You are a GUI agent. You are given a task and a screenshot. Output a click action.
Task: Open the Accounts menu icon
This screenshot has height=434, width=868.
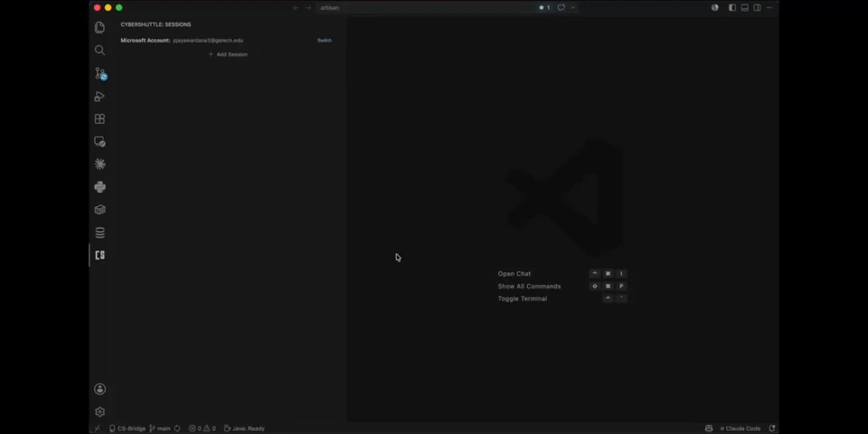pyautogui.click(x=99, y=389)
